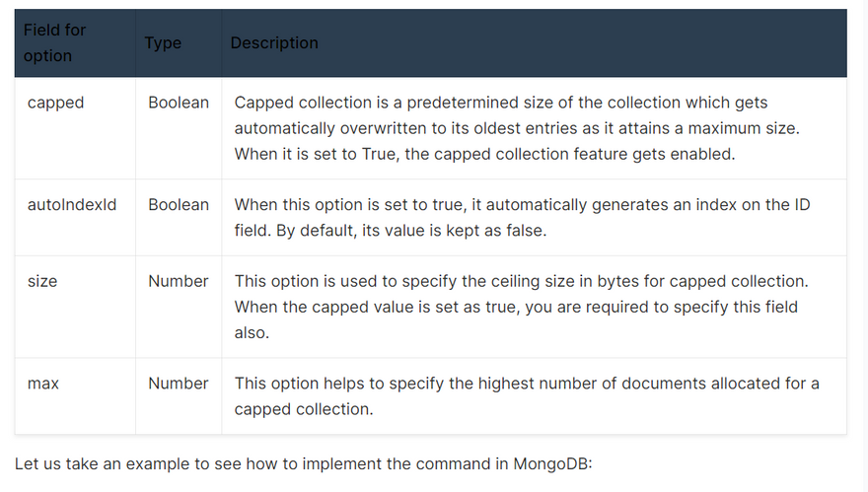Select the 'max' field name cell
868x492 pixels.
[x=43, y=384]
